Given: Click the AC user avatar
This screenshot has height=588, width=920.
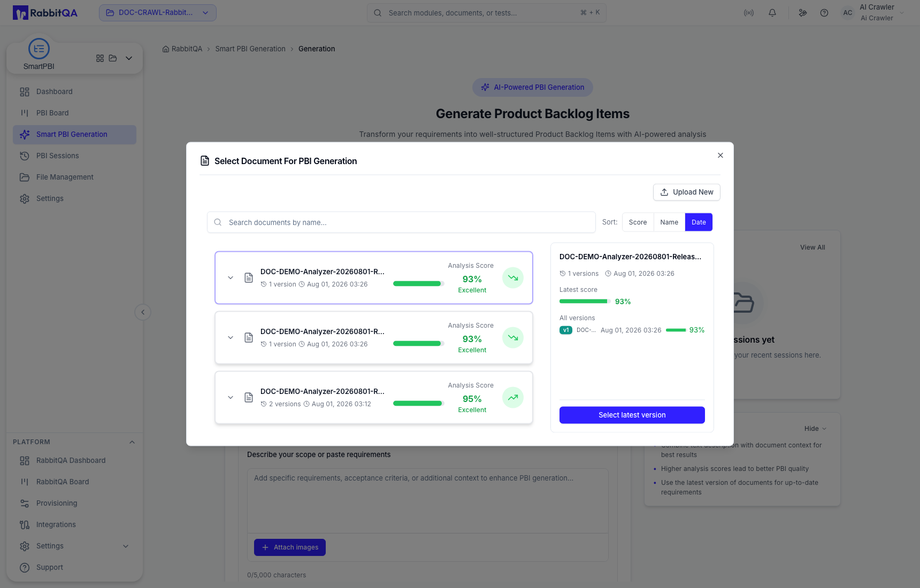Looking at the screenshot, I should coord(848,13).
